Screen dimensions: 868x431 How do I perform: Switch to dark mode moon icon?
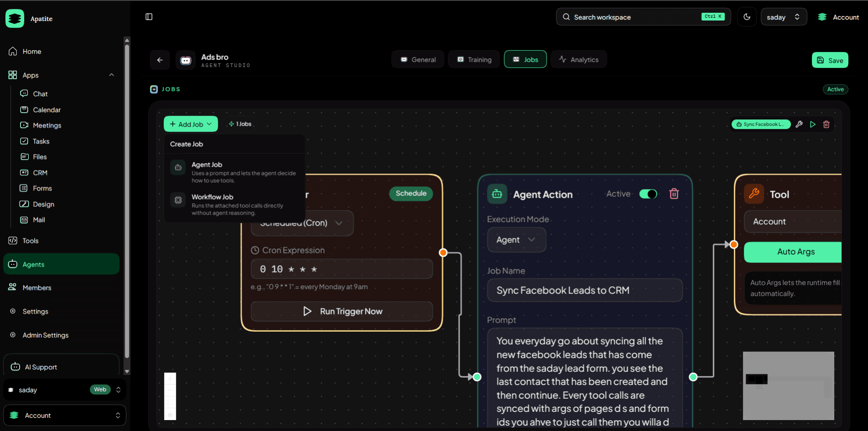click(747, 17)
